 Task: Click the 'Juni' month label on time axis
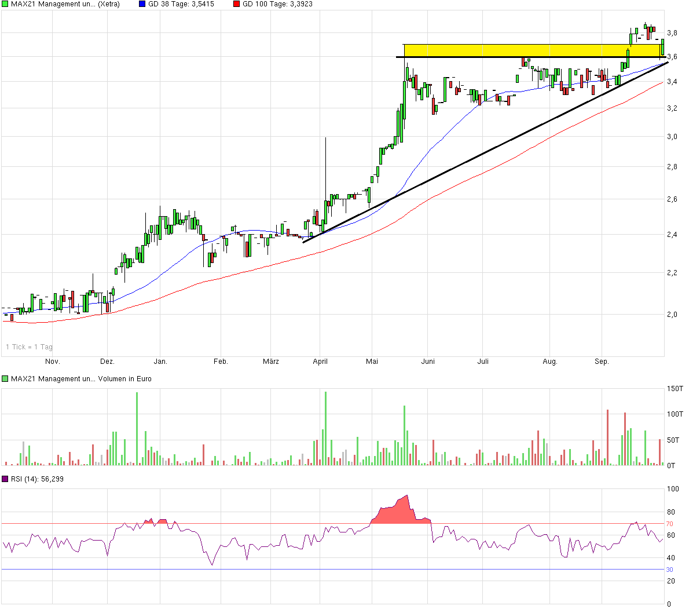pos(428,362)
